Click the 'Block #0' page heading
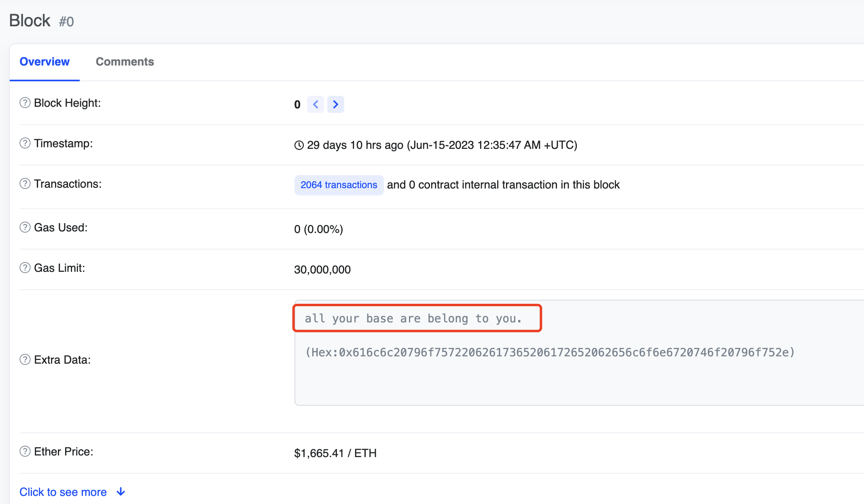Screen dimensions: 864x504 tap(42, 21)
